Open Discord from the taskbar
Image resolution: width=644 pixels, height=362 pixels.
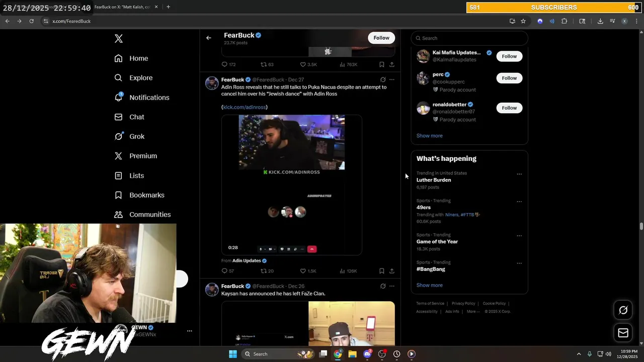(367, 354)
